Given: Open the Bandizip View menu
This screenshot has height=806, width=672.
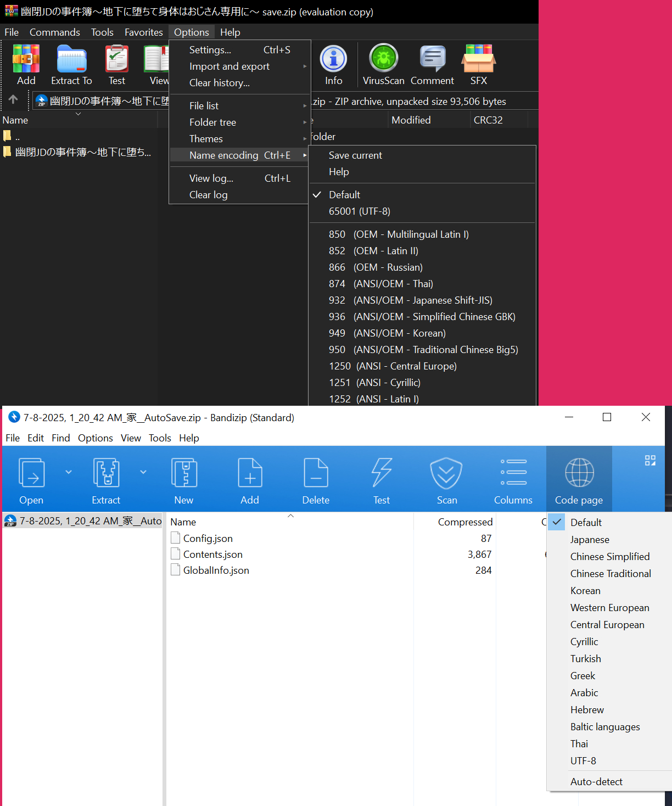Looking at the screenshot, I should pyautogui.click(x=131, y=438).
